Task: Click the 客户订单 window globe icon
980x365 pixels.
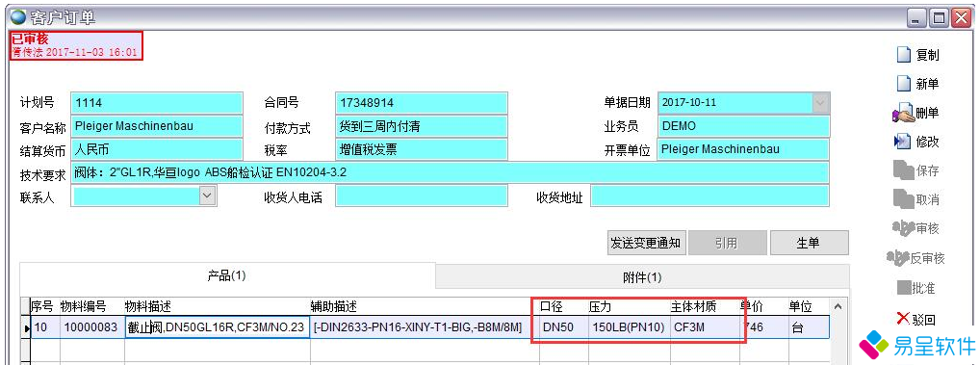Action: (18, 16)
